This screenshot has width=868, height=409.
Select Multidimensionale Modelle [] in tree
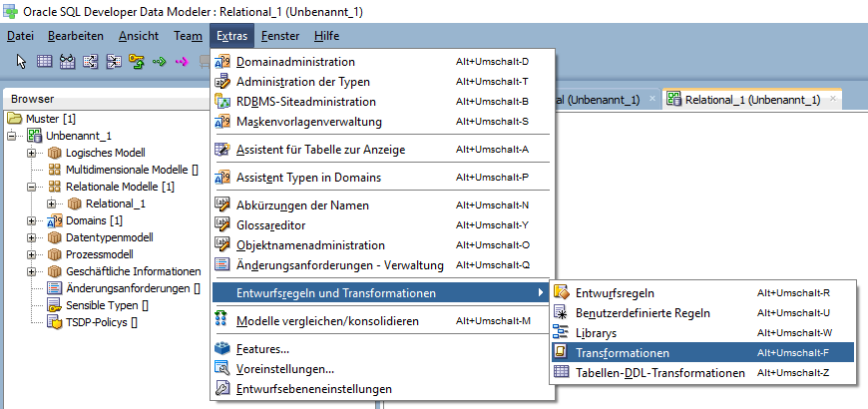pos(132,170)
